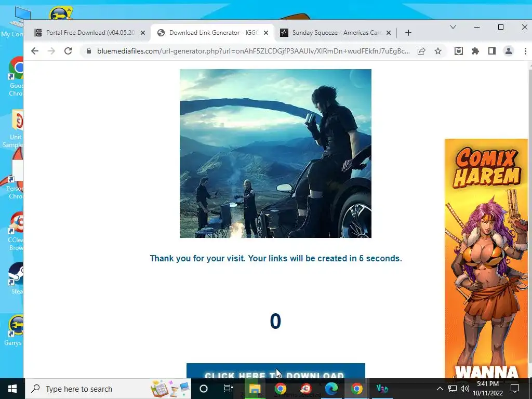The image size is (532, 399).
Task: Open File Explorer from the taskbar
Action: pyautogui.click(x=255, y=389)
